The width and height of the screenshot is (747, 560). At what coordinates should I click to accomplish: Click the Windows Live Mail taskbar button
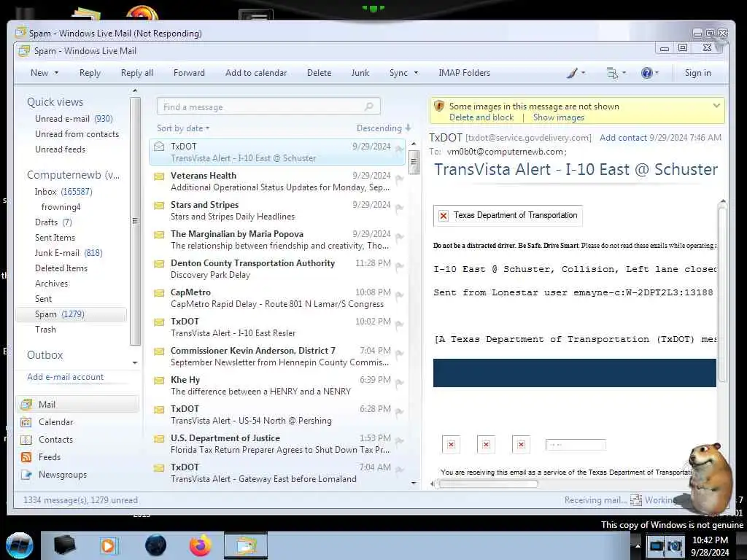246,545
